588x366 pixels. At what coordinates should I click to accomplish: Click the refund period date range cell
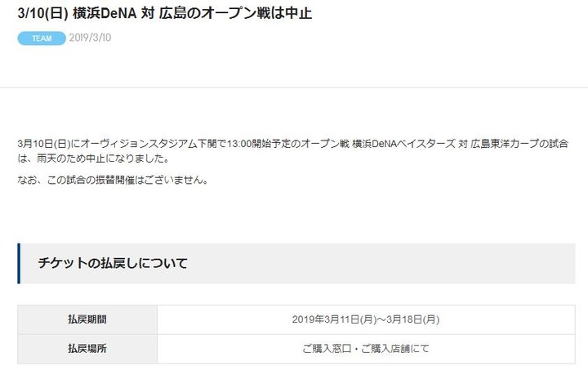[366, 319]
